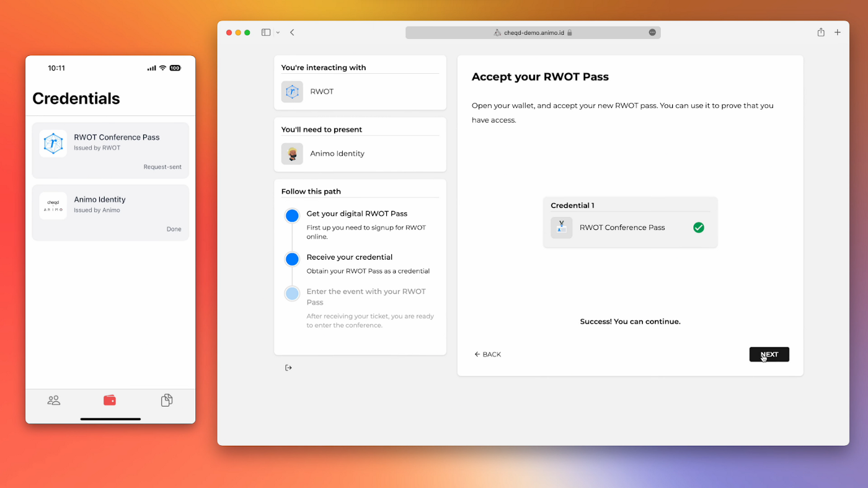Screen dimensions: 868x488
Task: Click the cheqd-demo.animo.id address bar
Action: click(533, 32)
